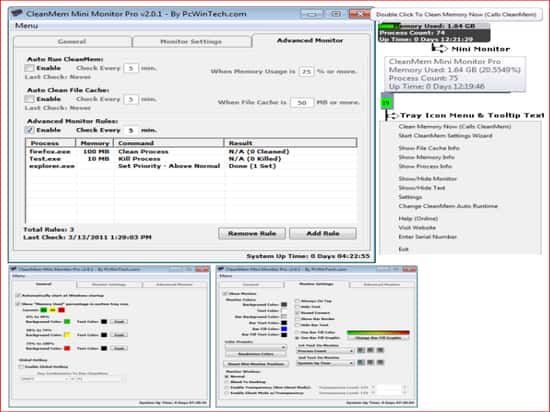Click the mini monitor widget showing Memory Used
Screen dimensions: 550x412
(x=434, y=33)
